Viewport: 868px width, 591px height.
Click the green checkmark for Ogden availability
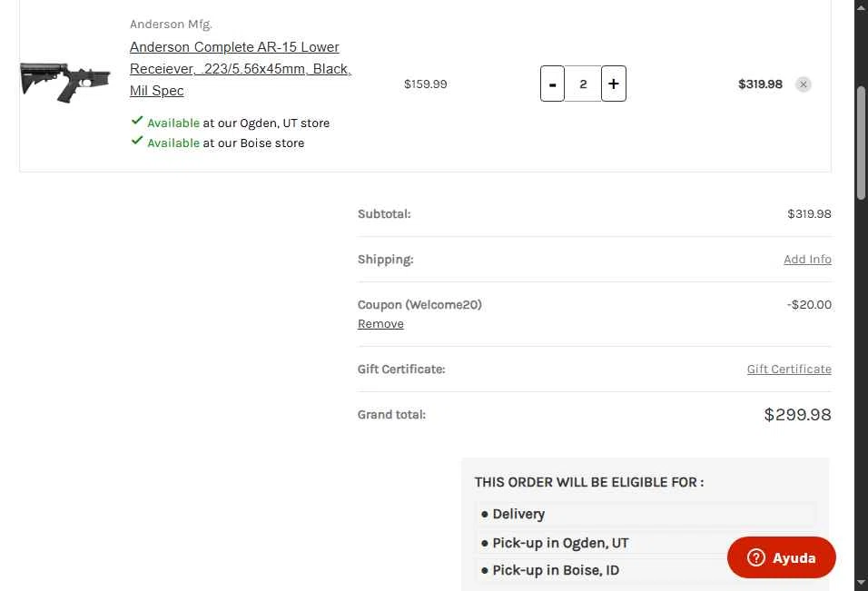pyautogui.click(x=137, y=121)
